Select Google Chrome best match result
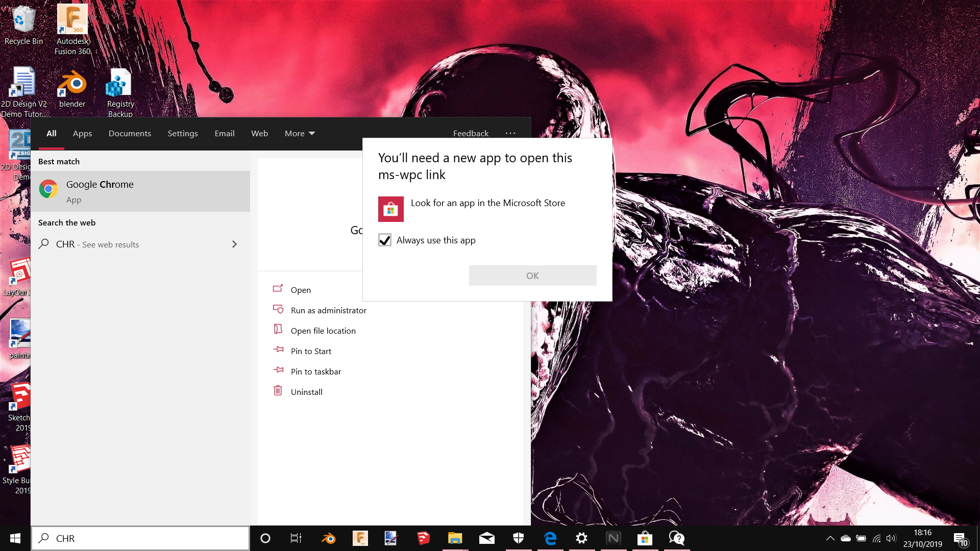Screen dimensions: 980x551 (140, 191)
